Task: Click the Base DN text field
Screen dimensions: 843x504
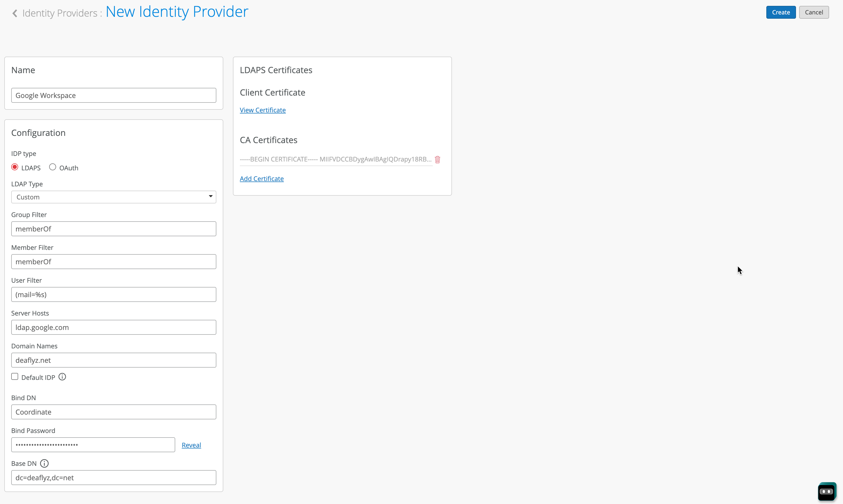Action: pyautogui.click(x=114, y=478)
